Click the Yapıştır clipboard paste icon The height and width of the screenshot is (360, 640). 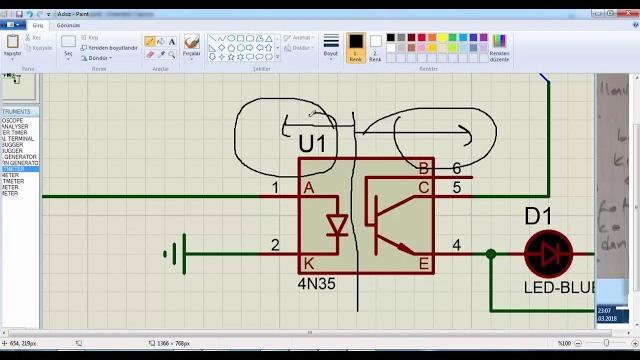tap(13, 41)
